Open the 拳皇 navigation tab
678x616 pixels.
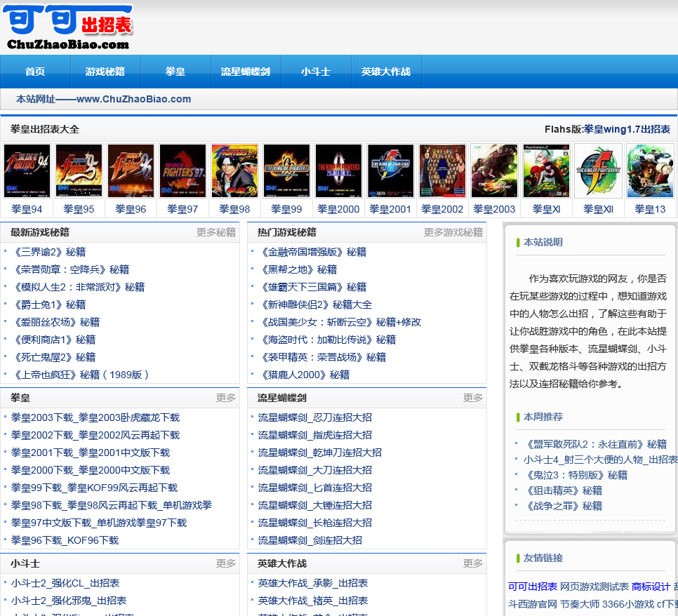pos(175,72)
